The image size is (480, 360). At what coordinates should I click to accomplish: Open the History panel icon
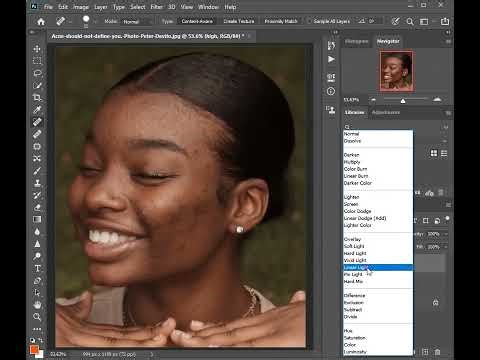tap(331, 46)
